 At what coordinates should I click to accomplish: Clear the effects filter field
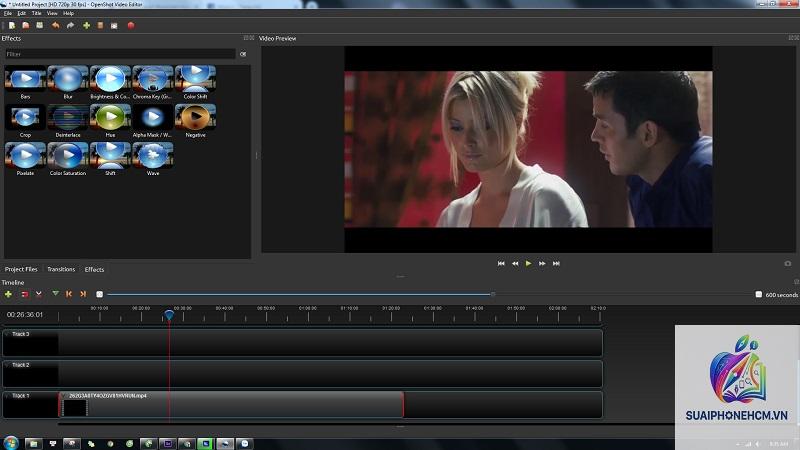(243, 54)
